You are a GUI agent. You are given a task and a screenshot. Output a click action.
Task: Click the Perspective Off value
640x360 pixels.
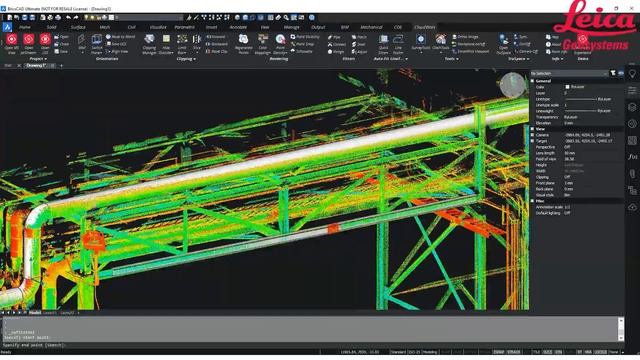(x=567, y=147)
